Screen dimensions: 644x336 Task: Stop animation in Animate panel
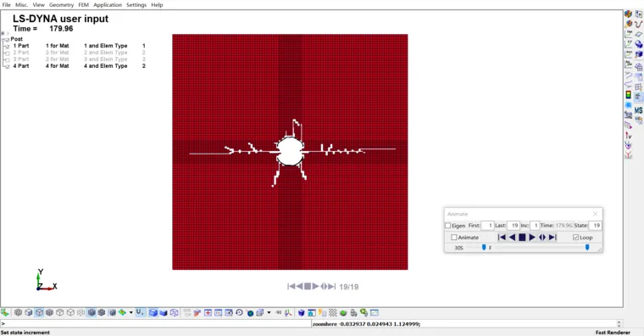click(522, 238)
